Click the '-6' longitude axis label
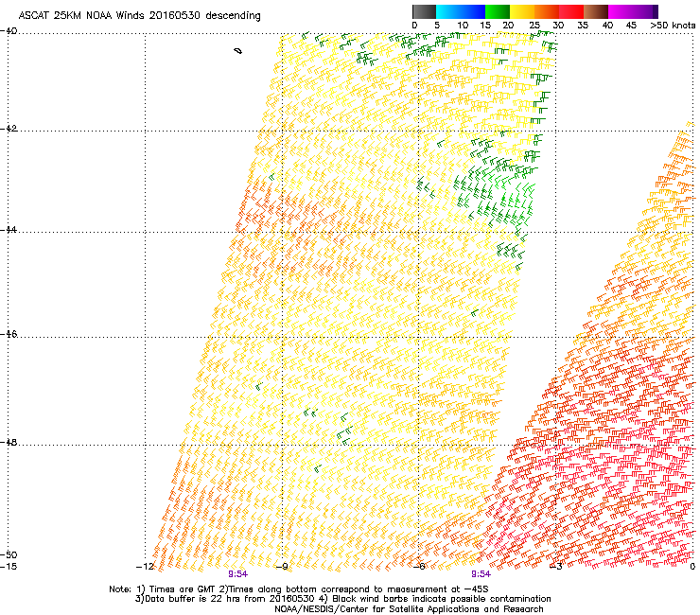 click(x=418, y=567)
